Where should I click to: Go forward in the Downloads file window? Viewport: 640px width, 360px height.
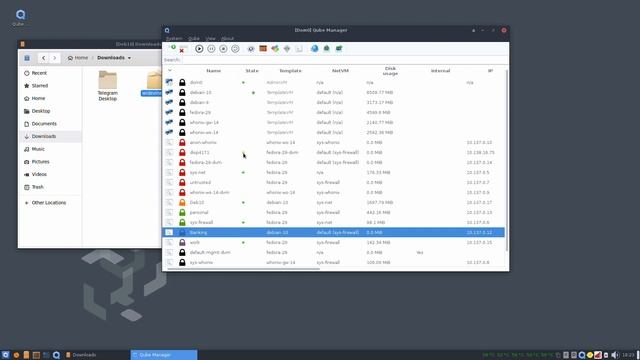pyautogui.click(x=54, y=58)
